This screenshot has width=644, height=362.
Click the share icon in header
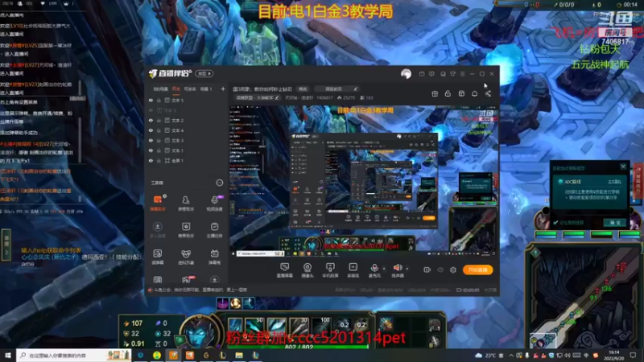point(488,93)
